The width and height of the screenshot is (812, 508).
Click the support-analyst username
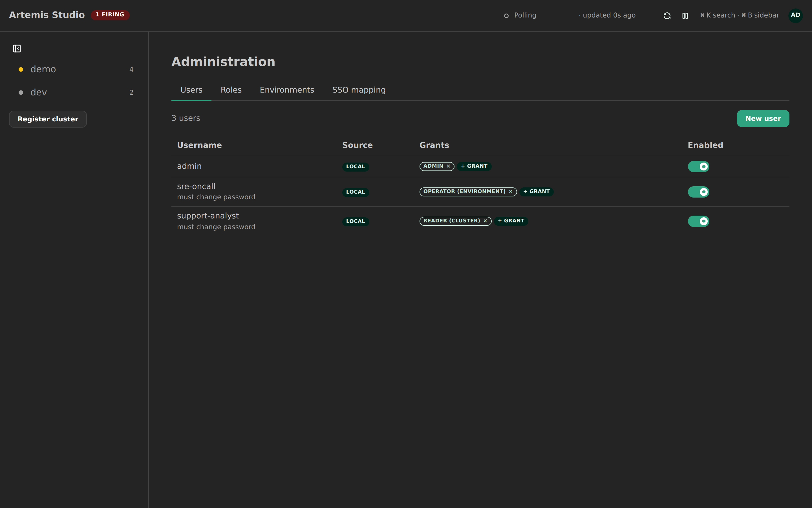pyautogui.click(x=208, y=216)
